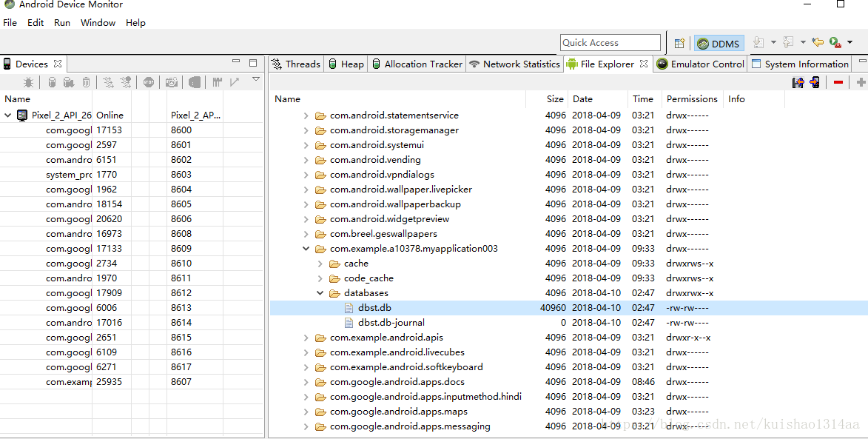The width and height of the screenshot is (868, 439).
Task: Click the Run External Tools icon
Action: [x=835, y=43]
